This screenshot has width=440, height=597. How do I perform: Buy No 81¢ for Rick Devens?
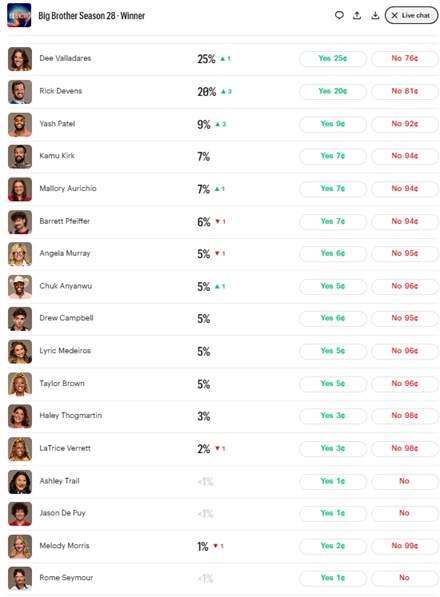405,91
